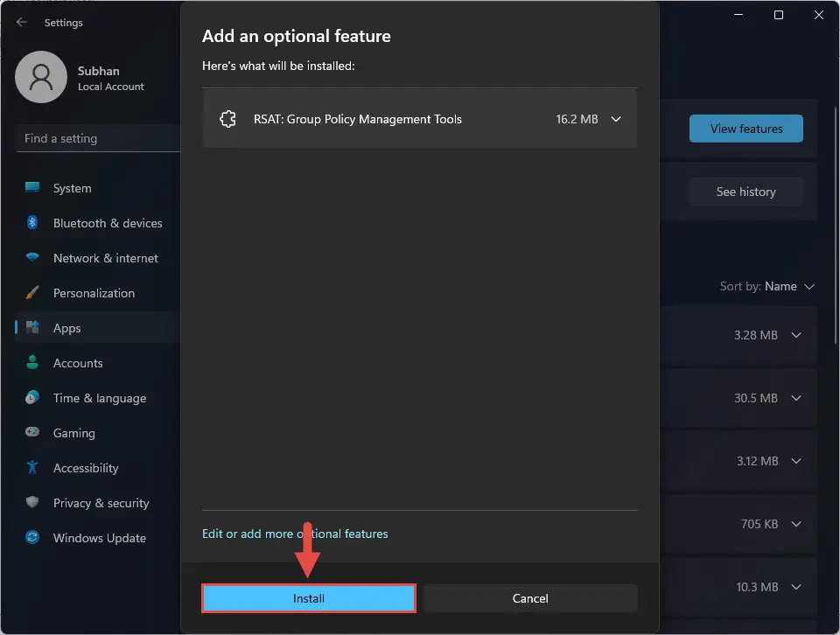Click the Local Account label
Viewport: 840px width, 635px height.
(111, 87)
